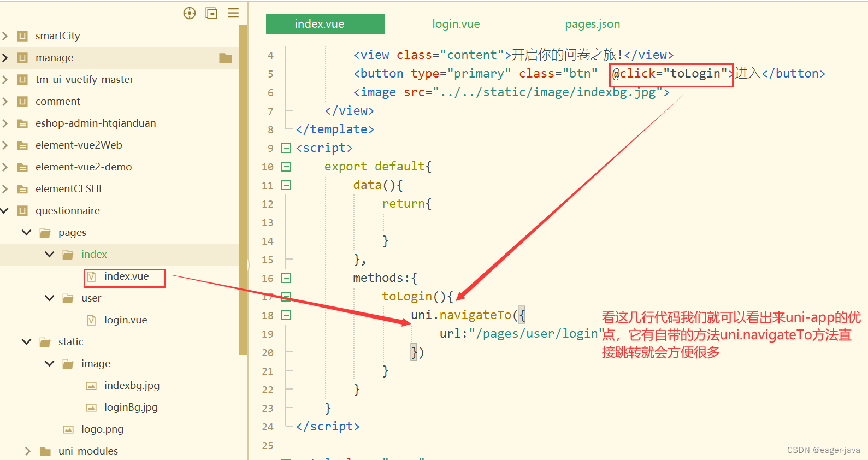
Task: Collapse the index folder
Action: coord(50,255)
